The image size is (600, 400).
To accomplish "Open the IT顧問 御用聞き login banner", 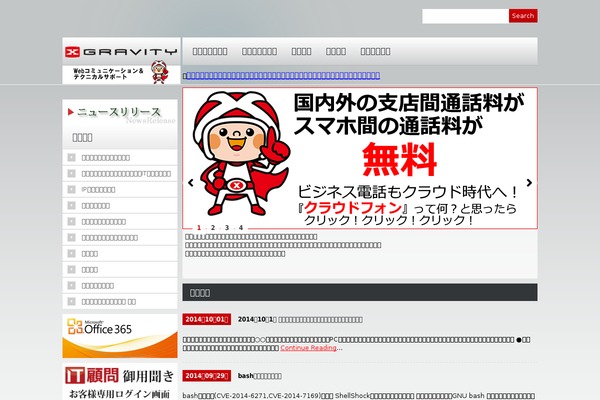I will point(120,382).
